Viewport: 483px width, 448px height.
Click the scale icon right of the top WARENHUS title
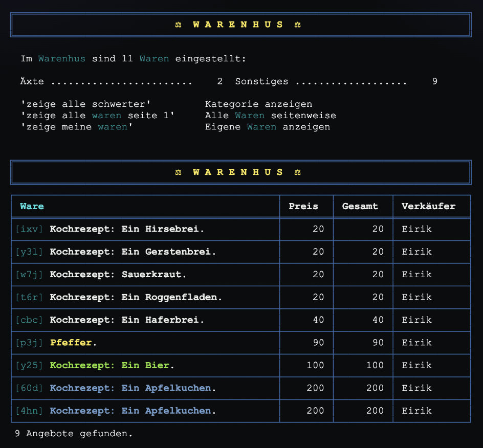pyautogui.click(x=298, y=25)
